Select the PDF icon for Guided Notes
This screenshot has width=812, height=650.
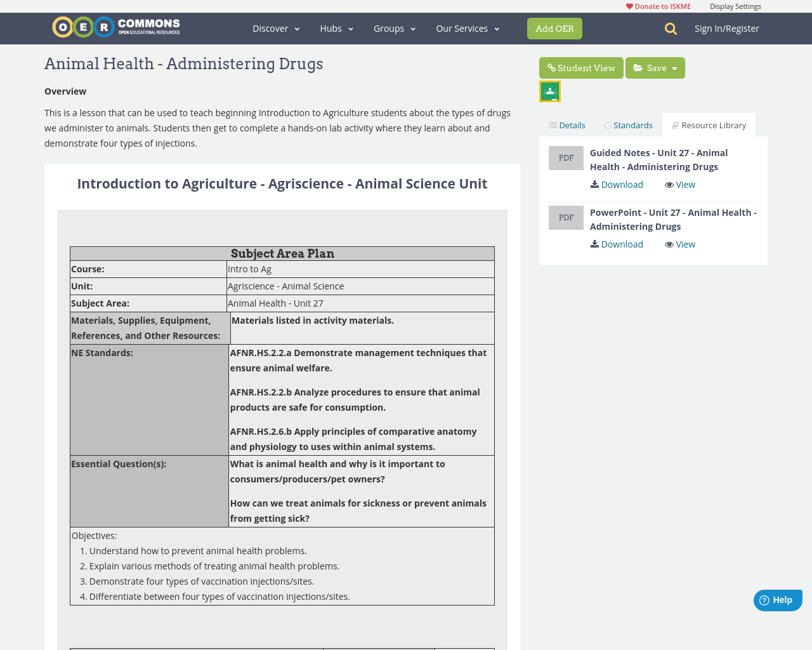click(566, 157)
